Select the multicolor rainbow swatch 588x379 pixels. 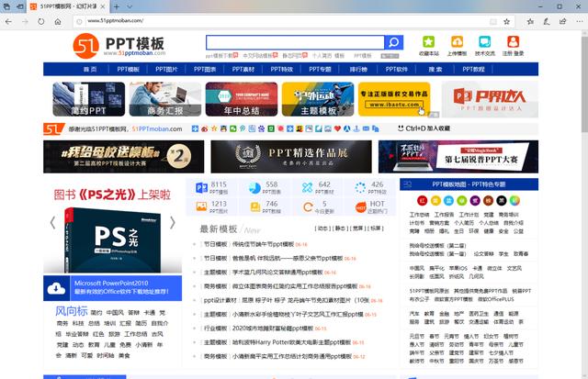[514, 201]
